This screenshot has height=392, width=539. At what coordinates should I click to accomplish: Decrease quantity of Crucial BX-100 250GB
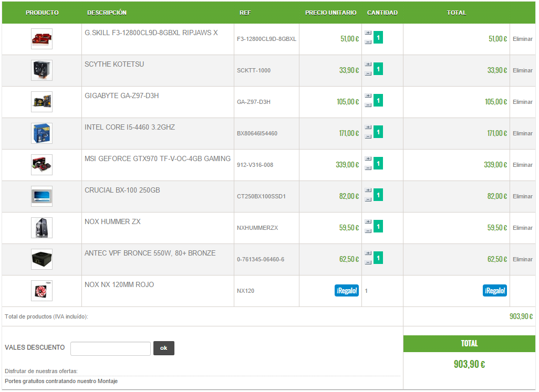(368, 199)
